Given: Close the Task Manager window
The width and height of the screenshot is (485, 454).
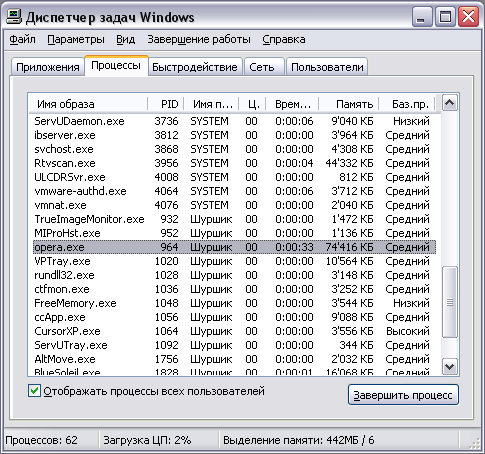Looking at the screenshot, I should (468, 17).
